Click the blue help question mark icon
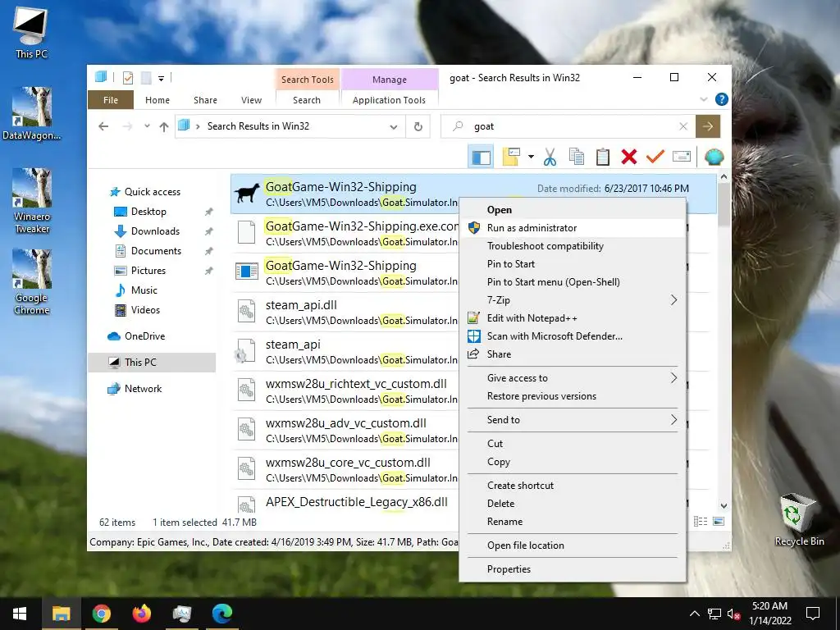This screenshot has width=840, height=630. 722,99
